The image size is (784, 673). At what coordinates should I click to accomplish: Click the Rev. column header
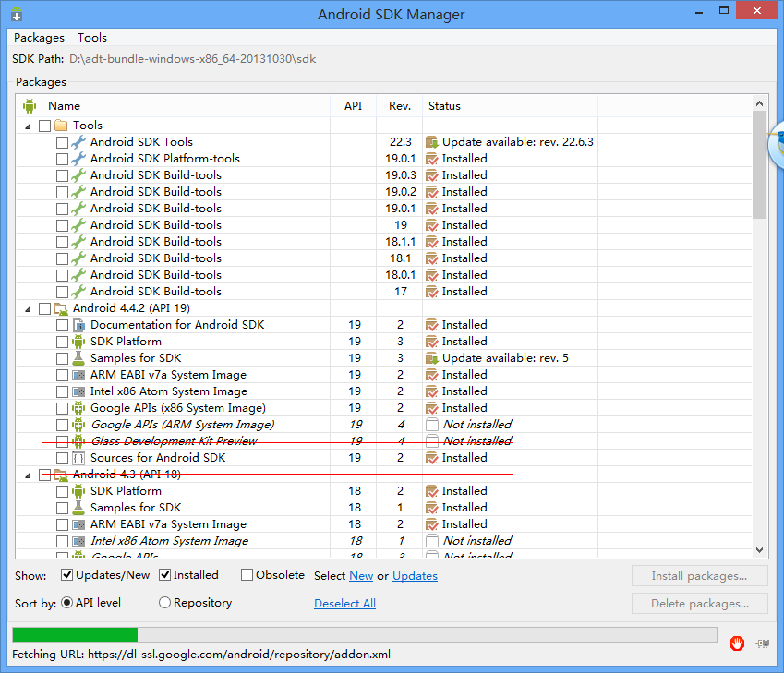point(400,106)
